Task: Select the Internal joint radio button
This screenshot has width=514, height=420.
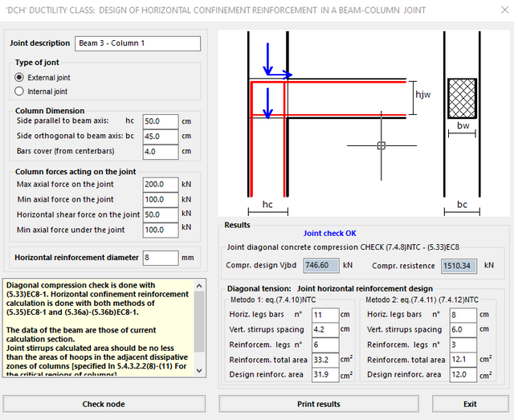Action: tap(19, 92)
